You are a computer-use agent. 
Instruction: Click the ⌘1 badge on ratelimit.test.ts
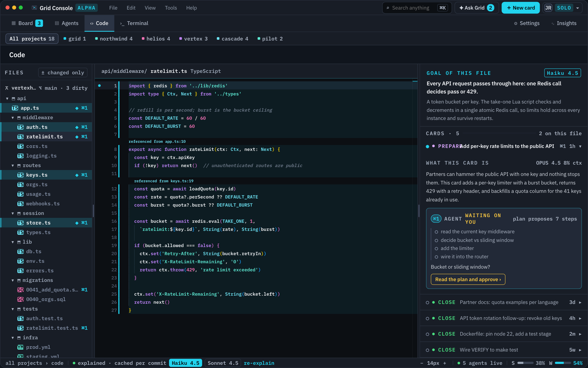click(x=84, y=328)
